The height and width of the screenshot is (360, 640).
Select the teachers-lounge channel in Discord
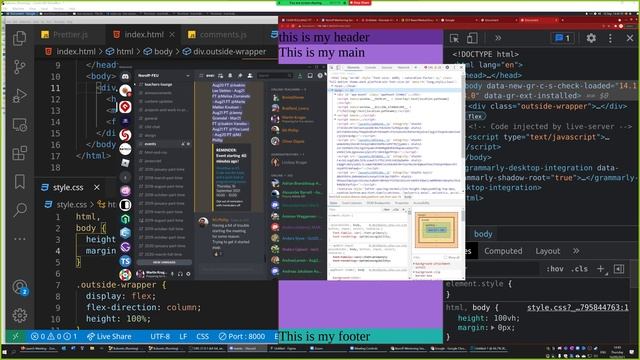click(x=158, y=84)
